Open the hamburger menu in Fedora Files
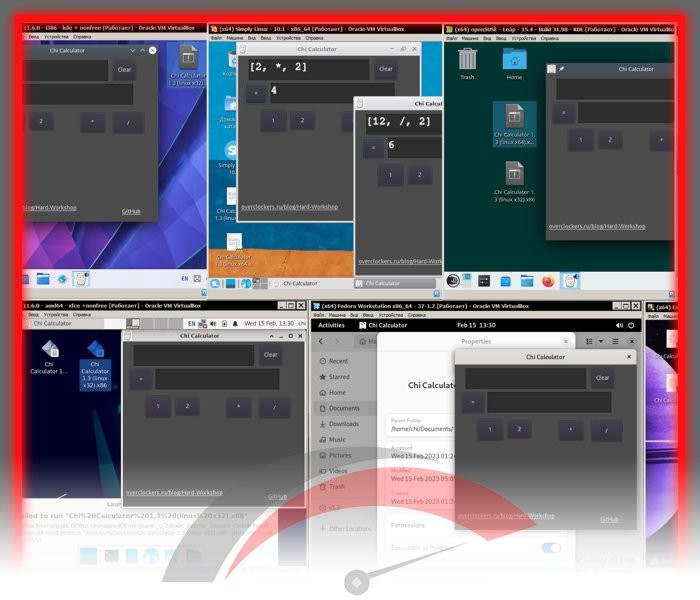700x600 pixels. pos(616,342)
